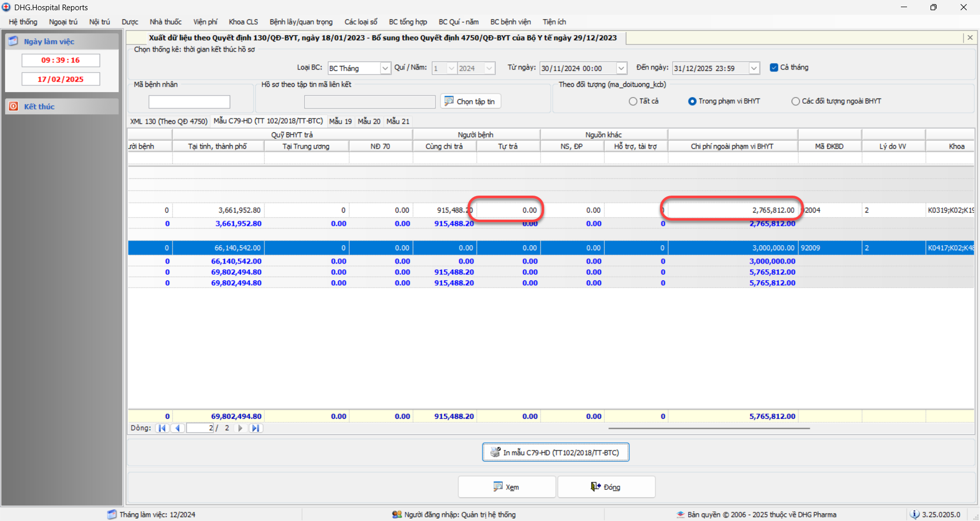980x521 pixels.
Task: Open the Hệ thống menu
Action: 23,22
